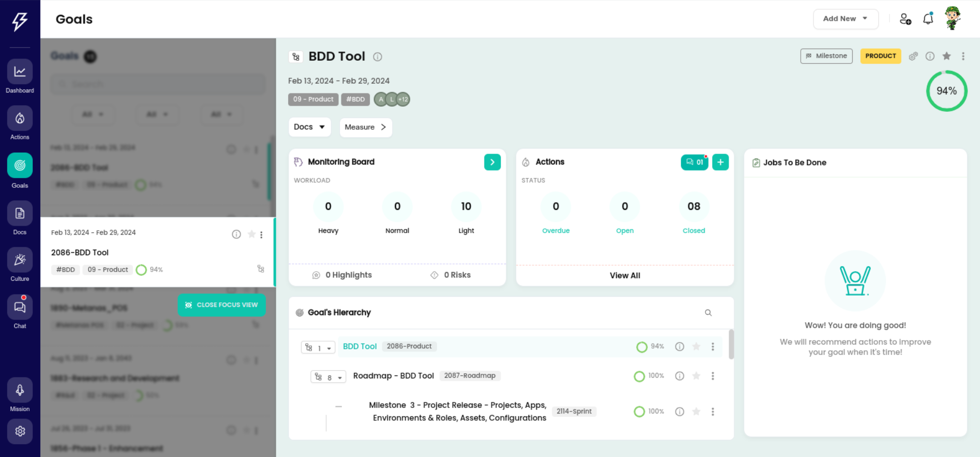Click Close Focus View button
Viewport: 980px width, 457px height.
click(x=221, y=305)
